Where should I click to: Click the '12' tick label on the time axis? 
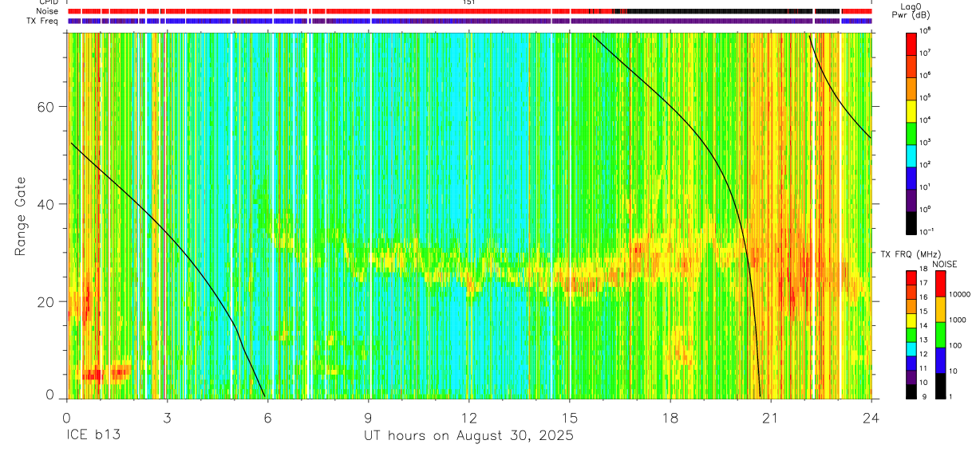coord(468,417)
